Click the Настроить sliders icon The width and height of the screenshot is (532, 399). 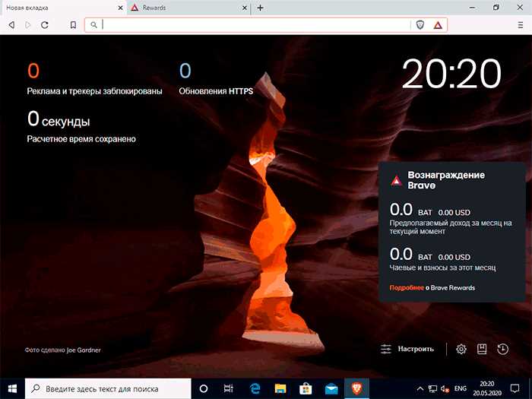[386, 349]
